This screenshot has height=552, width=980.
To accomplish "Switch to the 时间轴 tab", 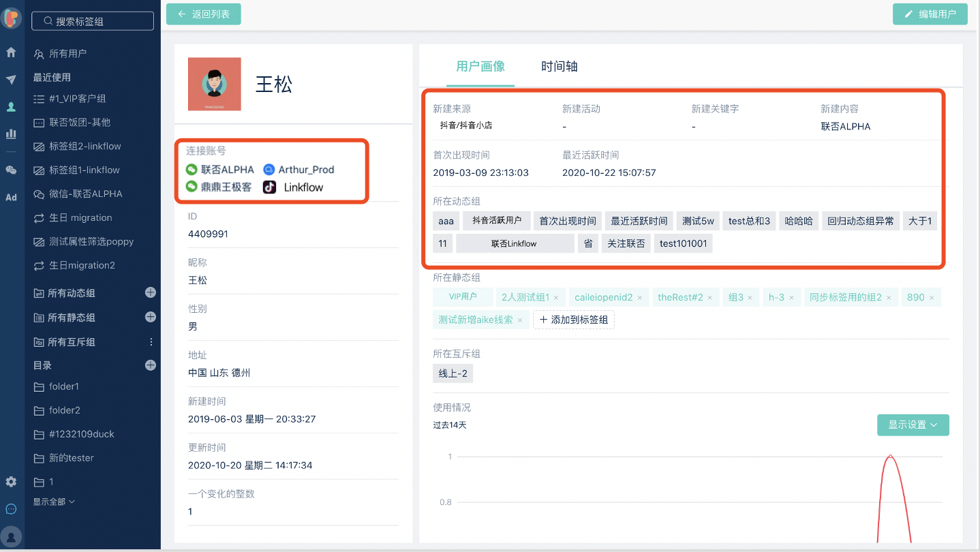I will [558, 67].
